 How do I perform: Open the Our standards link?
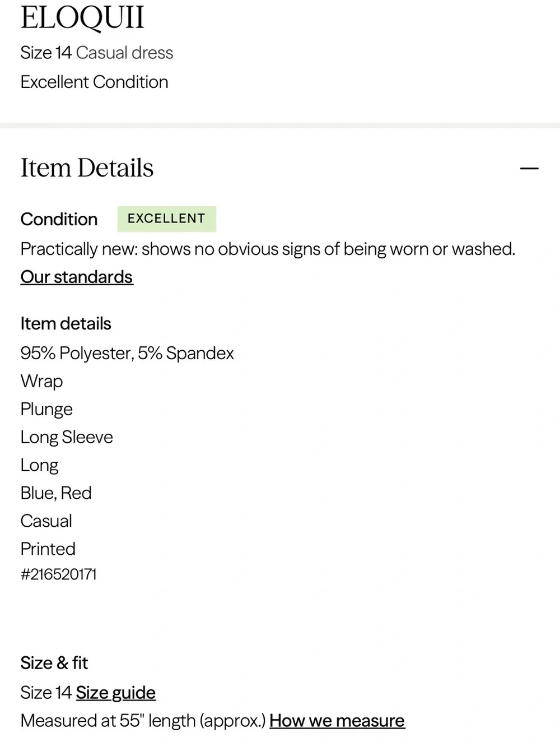click(77, 277)
